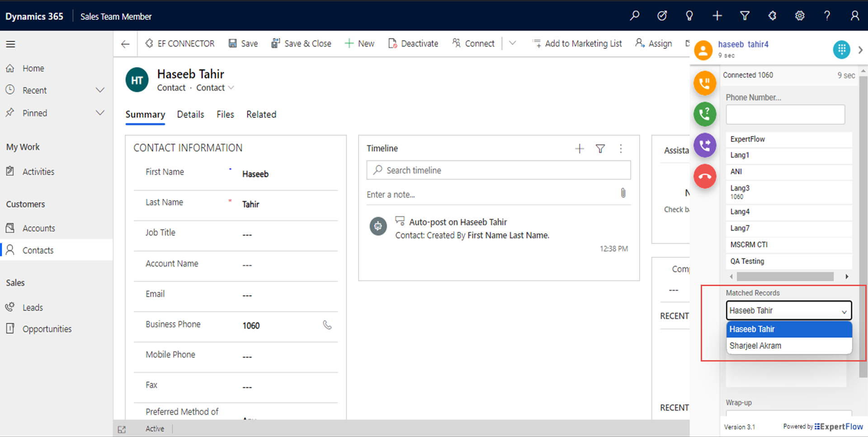Click the Business Phone call icon

327,325
